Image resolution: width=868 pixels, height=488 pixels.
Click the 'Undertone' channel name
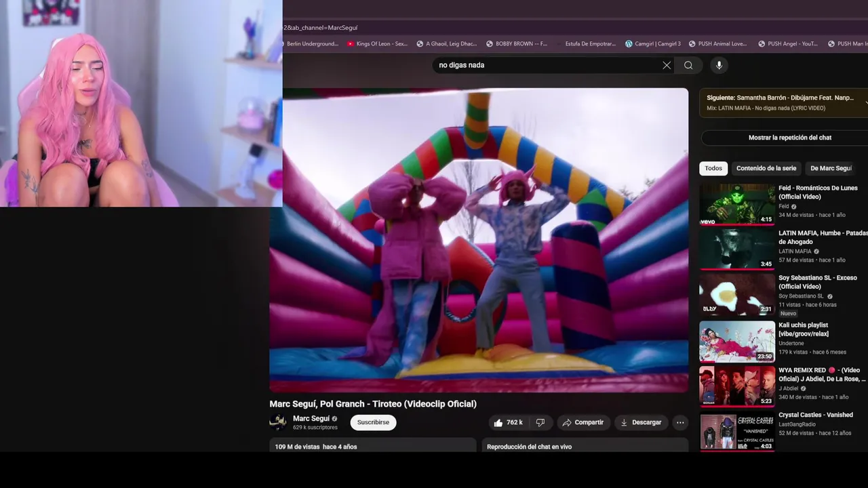[x=791, y=344]
